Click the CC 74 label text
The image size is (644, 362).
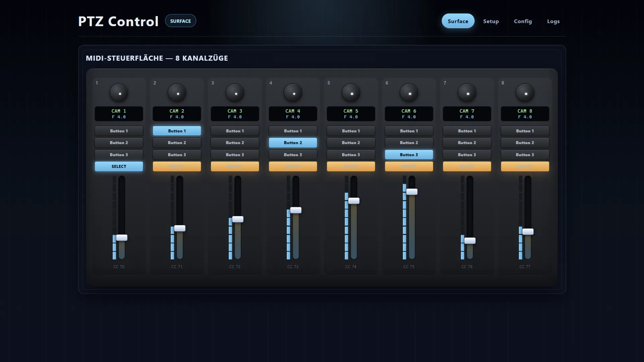click(x=351, y=267)
